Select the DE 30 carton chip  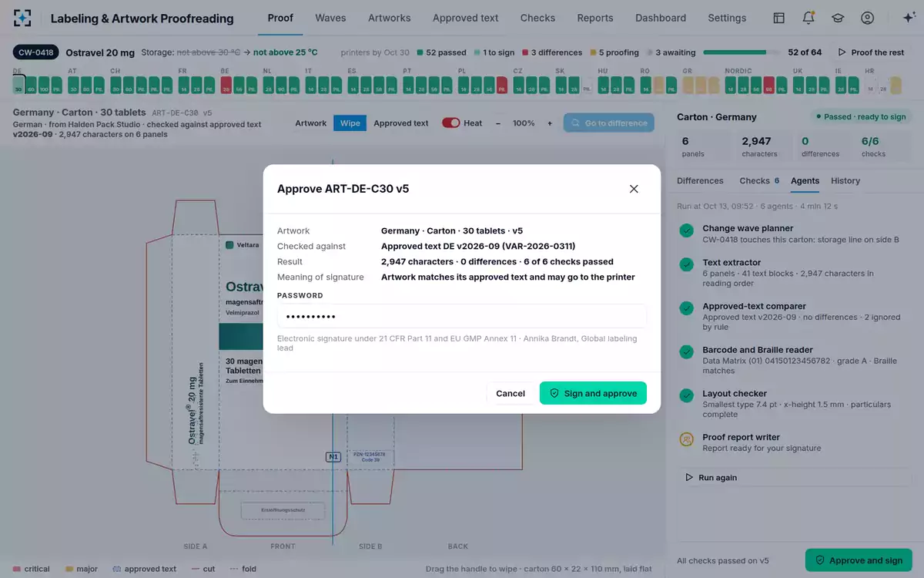pyautogui.click(x=18, y=86)
